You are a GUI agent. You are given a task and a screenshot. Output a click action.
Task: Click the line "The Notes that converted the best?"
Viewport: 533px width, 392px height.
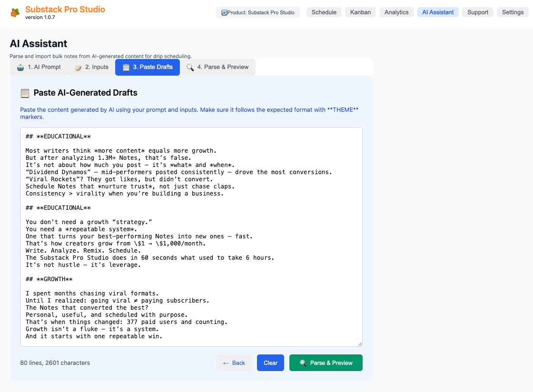[87, 308]
